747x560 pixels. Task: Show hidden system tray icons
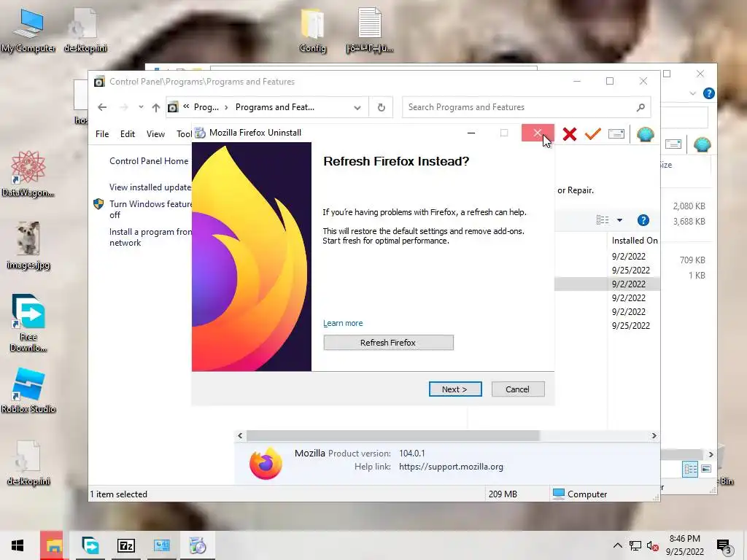pos(617,545)
